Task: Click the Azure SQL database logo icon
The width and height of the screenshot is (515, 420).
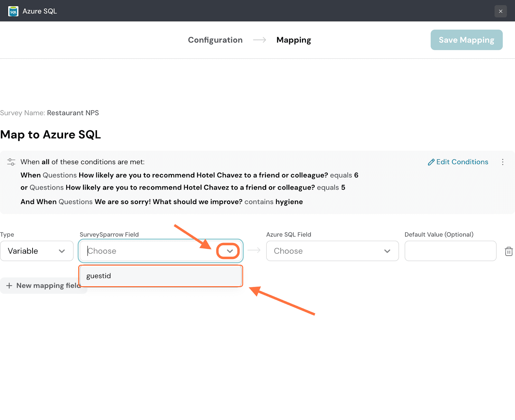Action: click(x=13, y=11)
